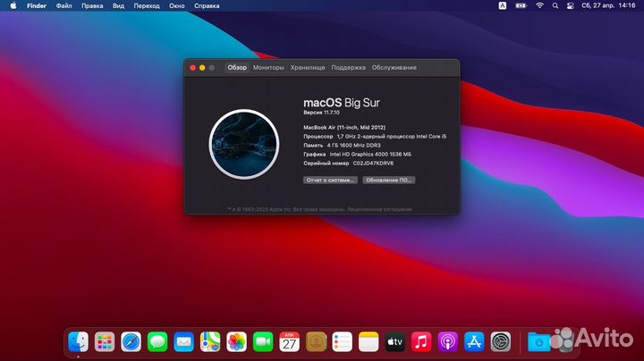
Task: Open Calendar showing 27 in Dock
Action: click(290, 341)
